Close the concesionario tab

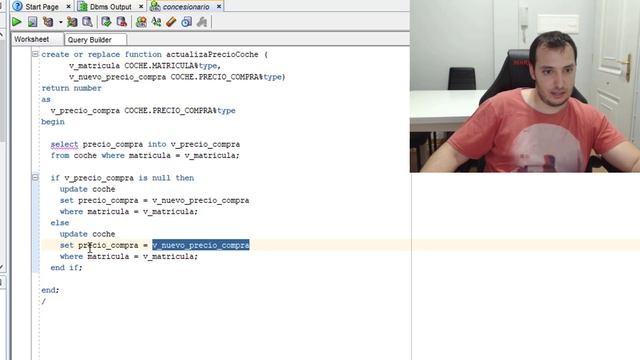(219, 7)
